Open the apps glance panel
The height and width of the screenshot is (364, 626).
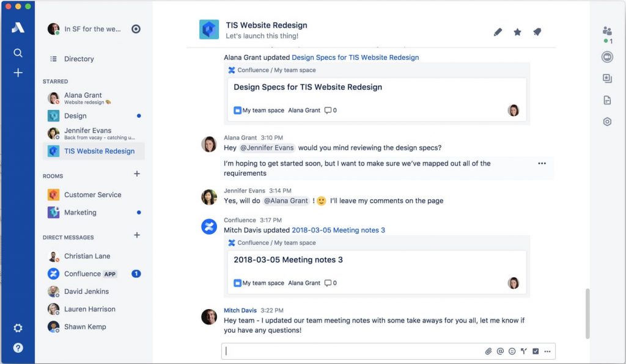(607, 79)
